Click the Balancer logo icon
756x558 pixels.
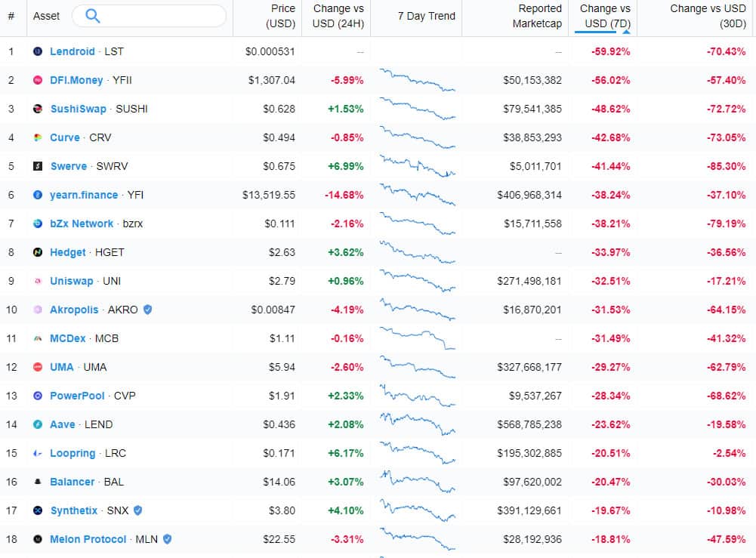pyautogui.click(x=38, y=482)
